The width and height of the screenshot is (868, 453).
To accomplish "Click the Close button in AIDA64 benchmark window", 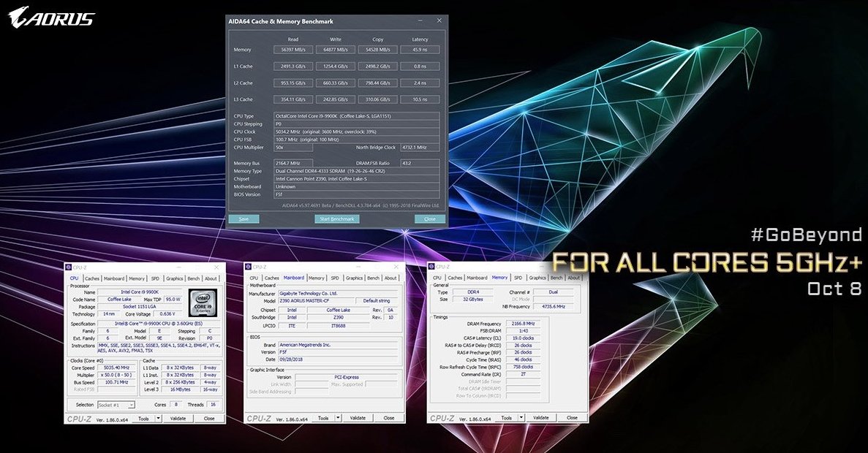I will tap(429, 219).
